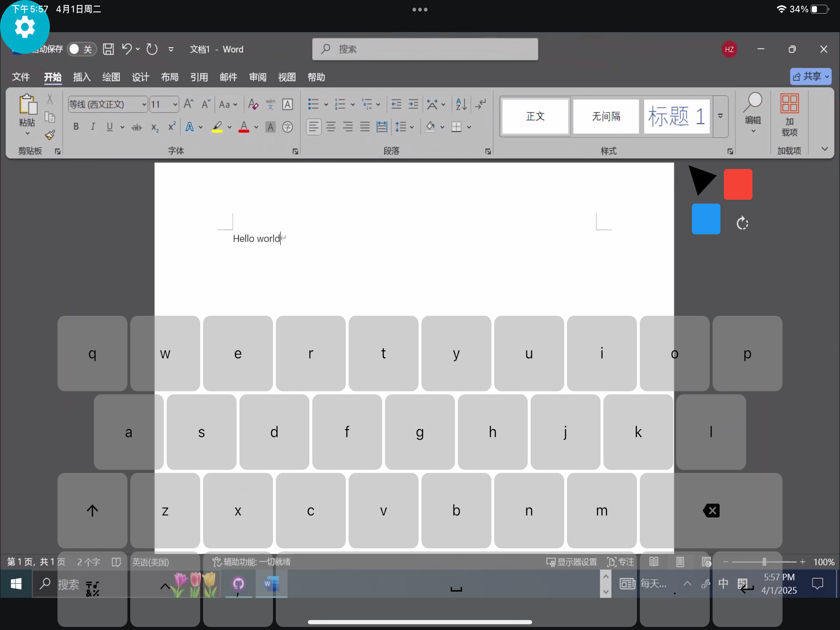Justify the paragraph text

click(x=365, y=127)
